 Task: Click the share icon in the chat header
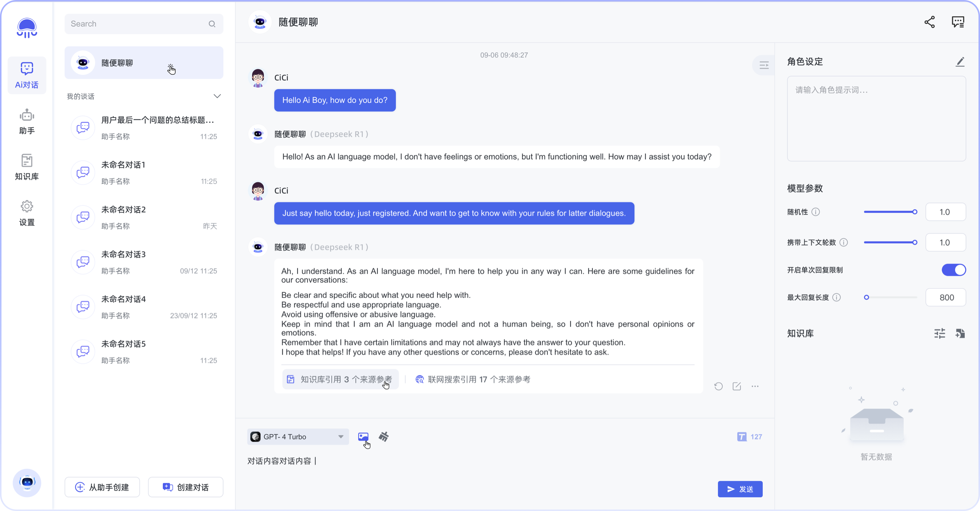click(929, 22)
